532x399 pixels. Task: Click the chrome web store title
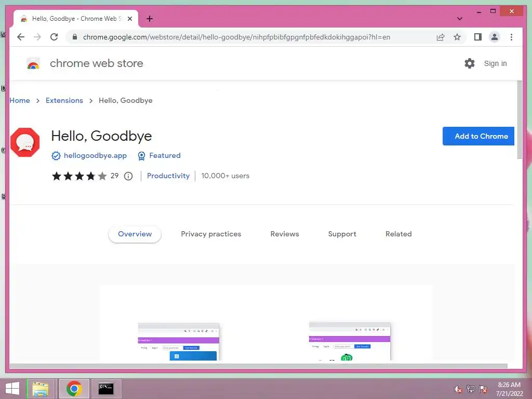[96, 63]
